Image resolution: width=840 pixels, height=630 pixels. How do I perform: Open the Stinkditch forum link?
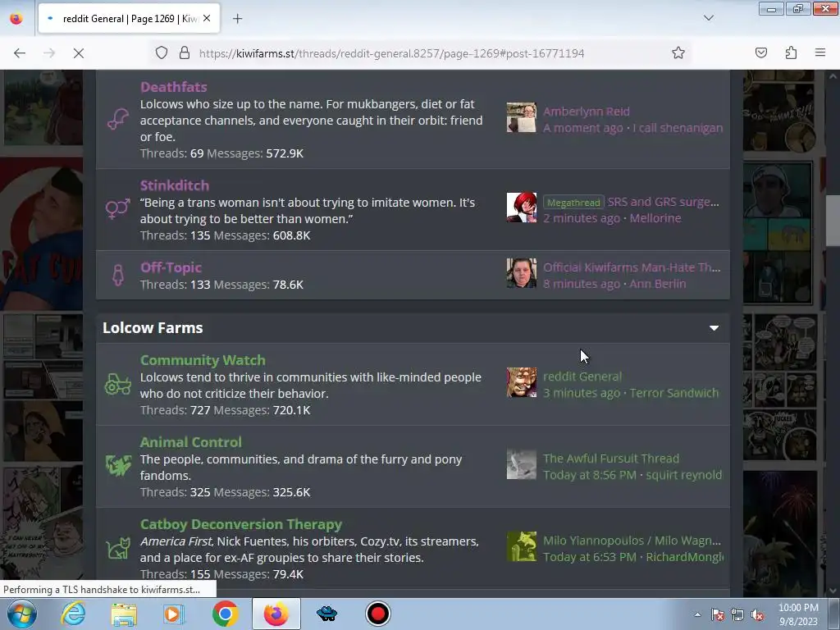(175, 185)
